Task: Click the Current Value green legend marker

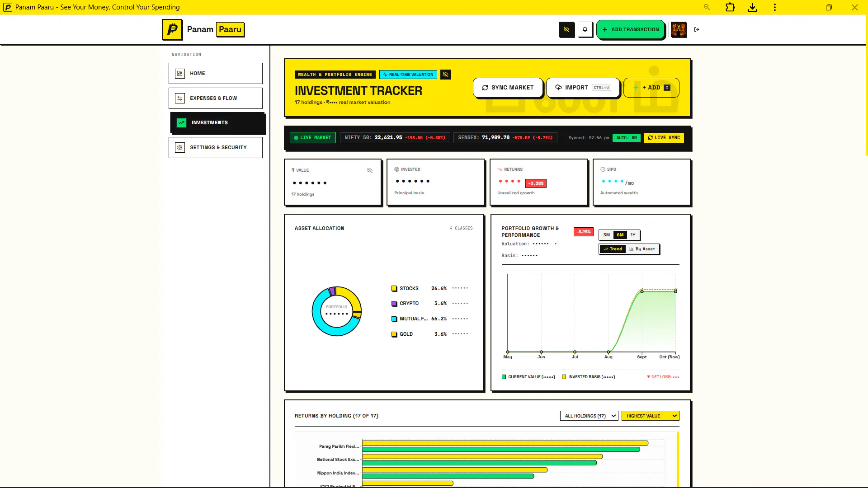Action: (504, 377)
